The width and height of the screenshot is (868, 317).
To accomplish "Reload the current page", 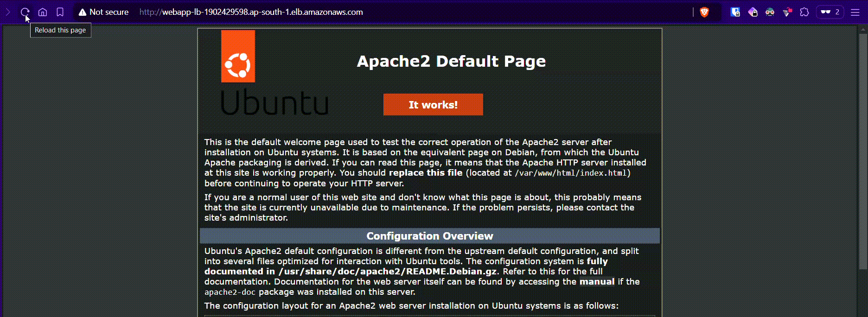I will [25, 13].
